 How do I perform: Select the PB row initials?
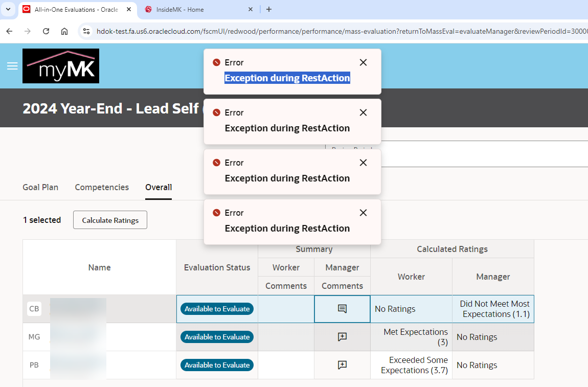(x=34, y=365)
